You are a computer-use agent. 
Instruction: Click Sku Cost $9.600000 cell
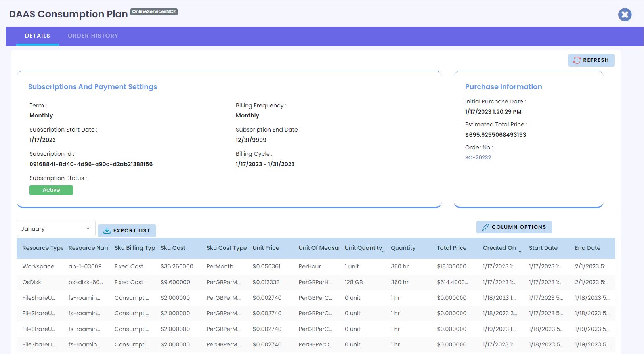[175, 282]
